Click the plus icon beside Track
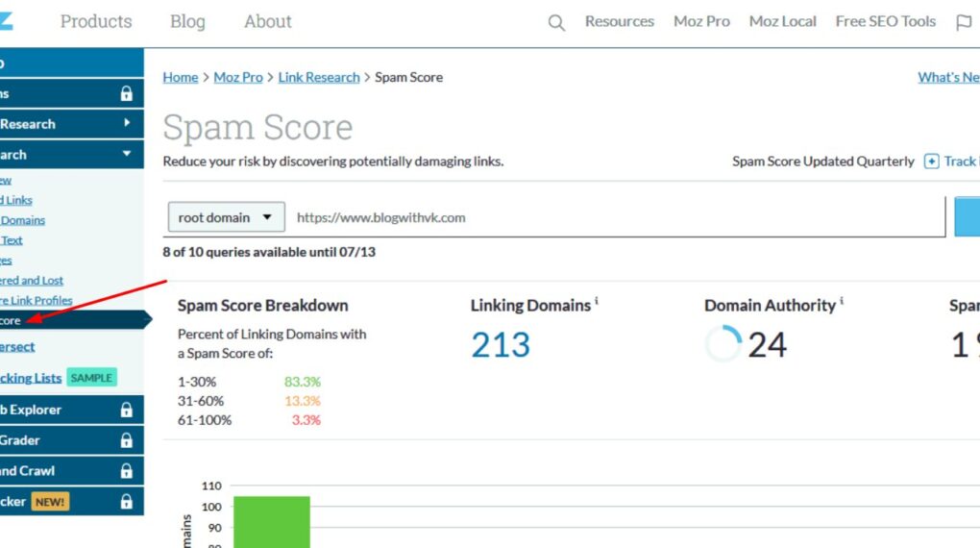Screen dimensions: 980x548 (x=931, y=162)
